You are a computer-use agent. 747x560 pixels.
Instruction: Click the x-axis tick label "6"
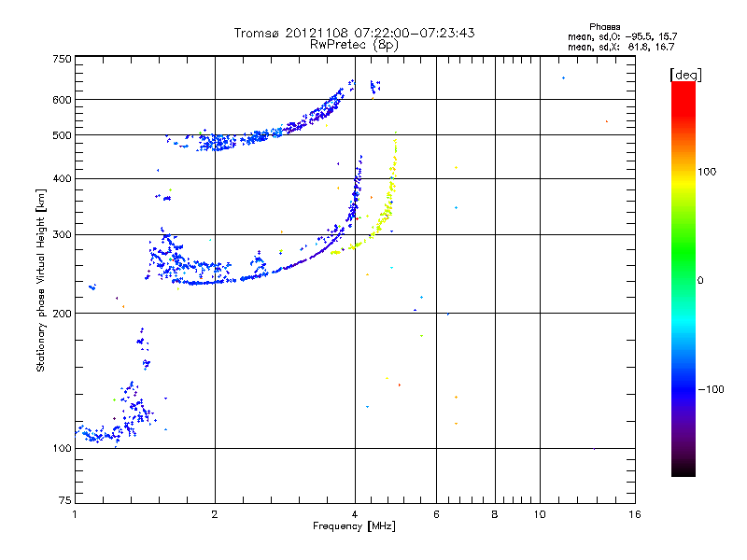pyautogui.click(x=436, y=514)
